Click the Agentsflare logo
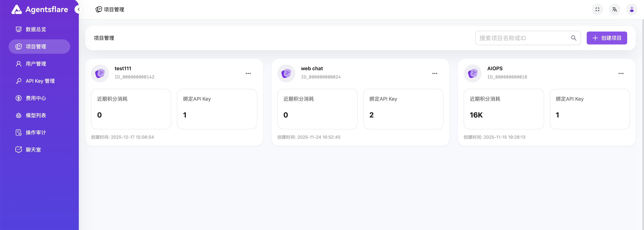This screenshot has width=644, height=230. click(40, 9)
